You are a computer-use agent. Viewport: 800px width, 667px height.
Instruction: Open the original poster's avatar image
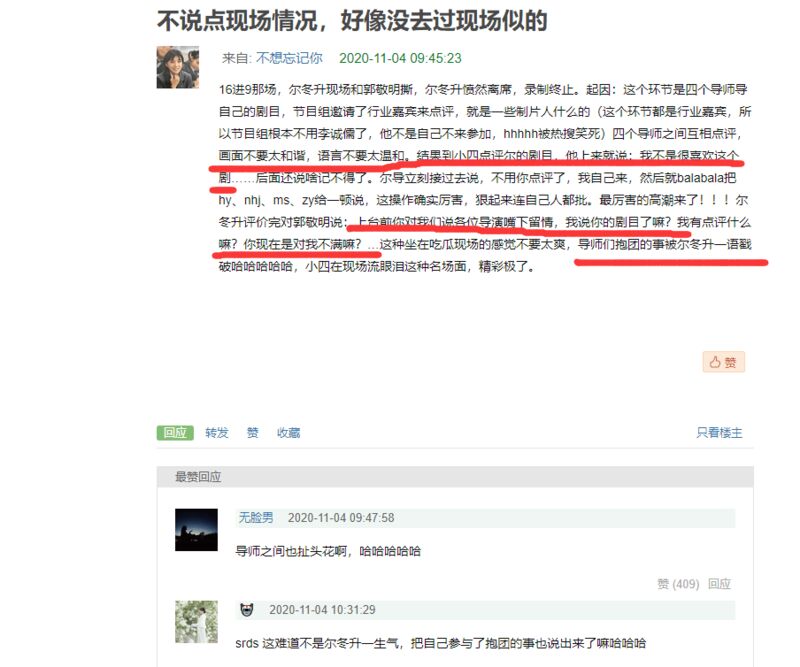tap(178, 67)
